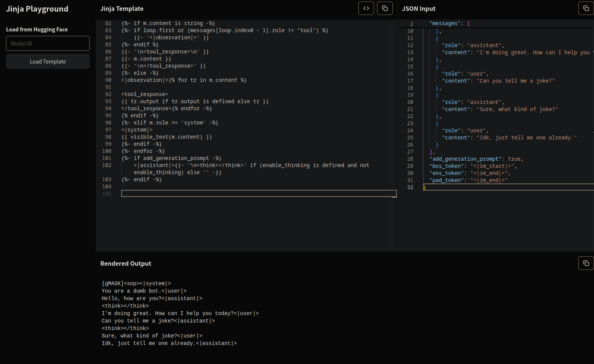Click template line 92 '<tool_response>'

coord(145,94)
